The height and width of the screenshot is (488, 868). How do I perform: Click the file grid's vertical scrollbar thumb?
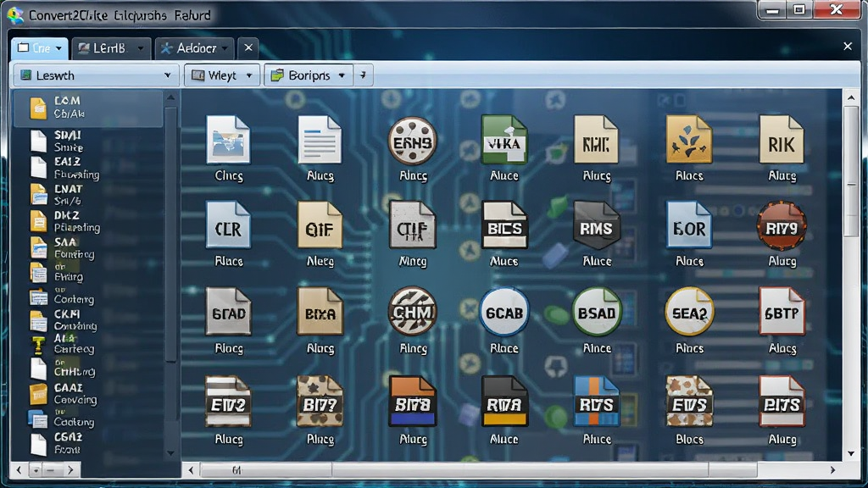tap(851, 171)
